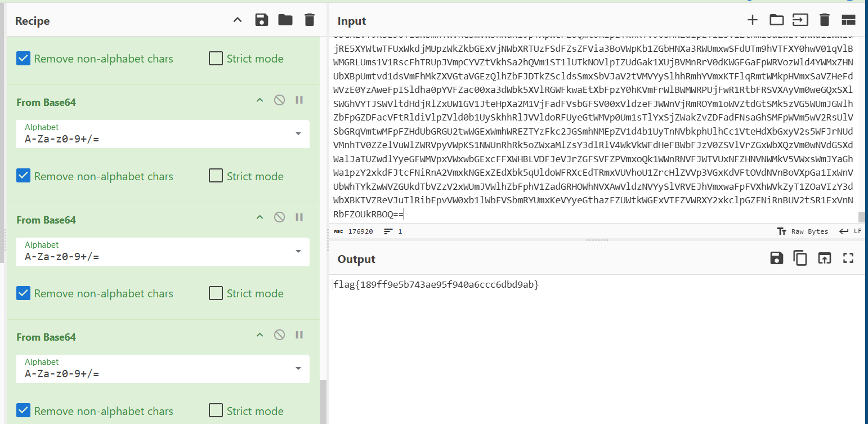Collapse the recipe operations using the header chevron
This screenshot has height=424, width=868.
point(238,20)
